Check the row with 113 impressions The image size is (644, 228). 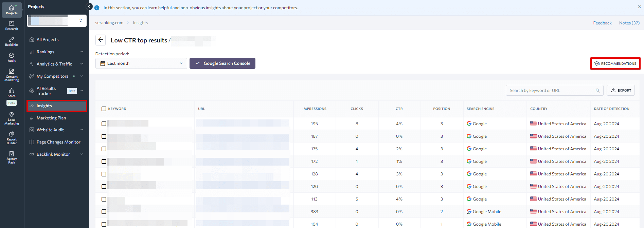pyautogui.click(x=104, y=199)
